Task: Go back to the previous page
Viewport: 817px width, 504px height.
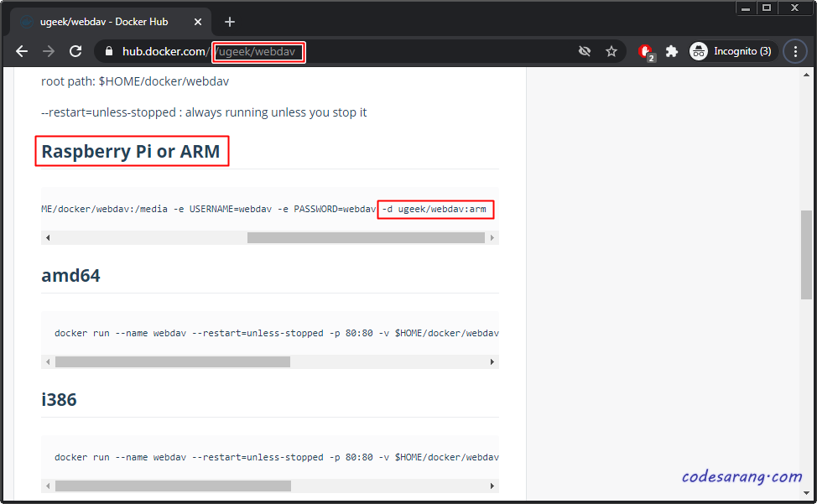Action: (x=22, y=51)
